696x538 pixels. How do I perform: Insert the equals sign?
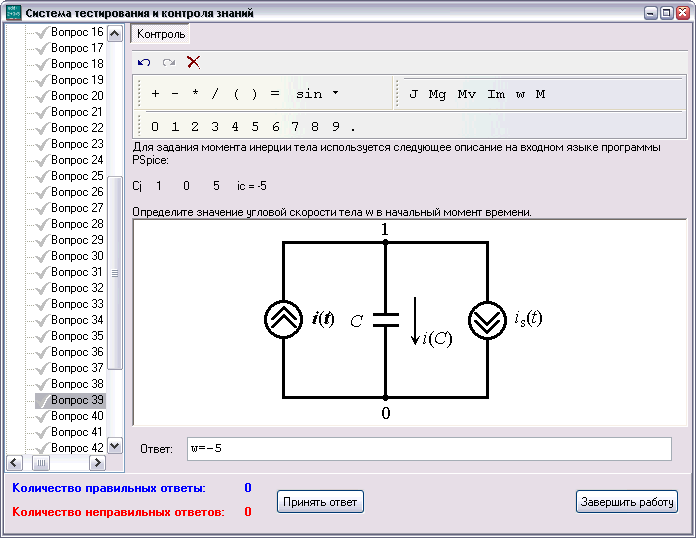coord(275,94)
